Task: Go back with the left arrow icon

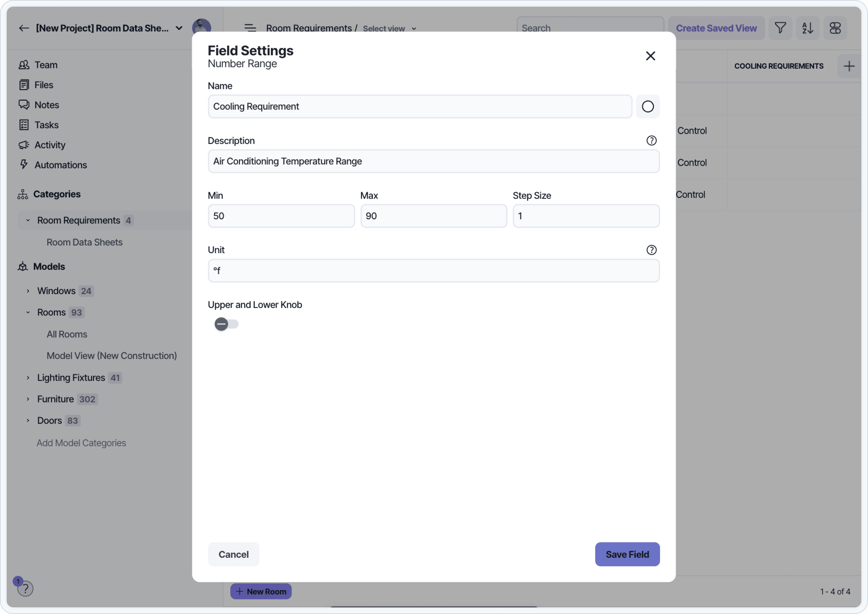Action: [x=24, y=28]
